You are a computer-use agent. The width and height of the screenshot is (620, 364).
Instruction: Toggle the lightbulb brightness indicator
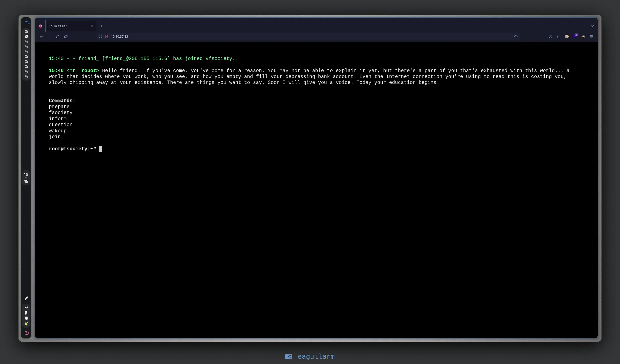point(26,313)
